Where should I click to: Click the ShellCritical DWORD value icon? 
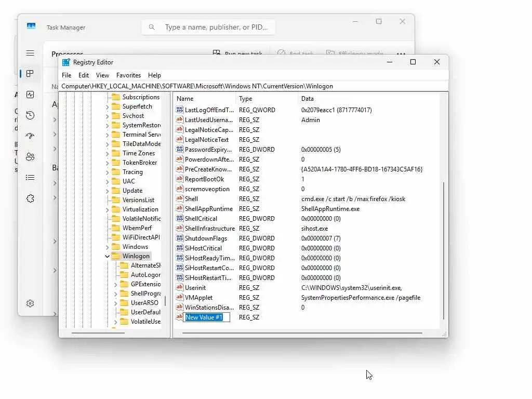point(179,219)
